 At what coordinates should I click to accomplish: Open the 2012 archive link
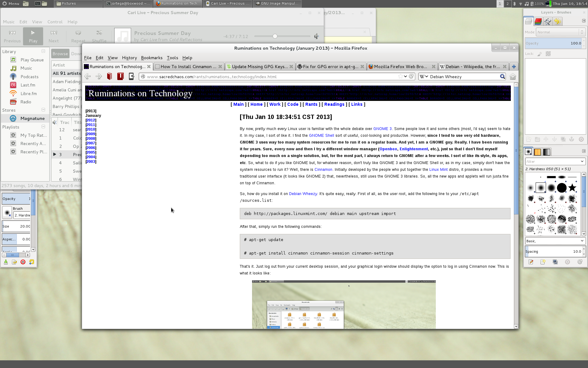click(91, 120)
